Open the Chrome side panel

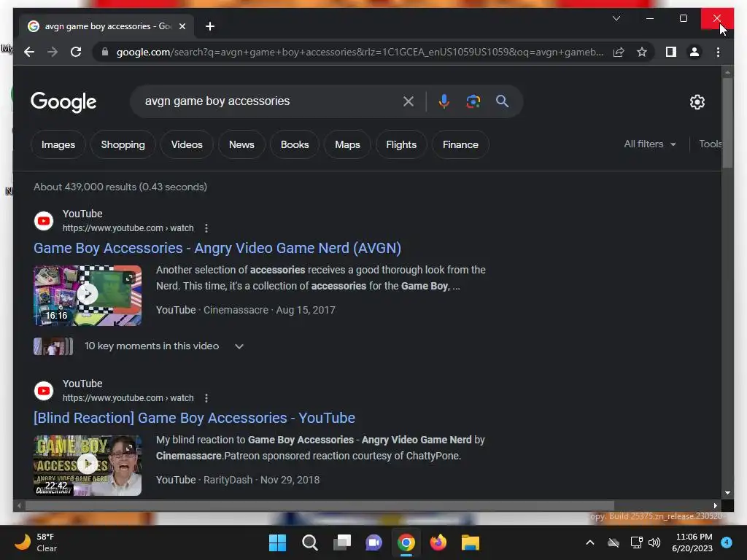click(671, 52)
